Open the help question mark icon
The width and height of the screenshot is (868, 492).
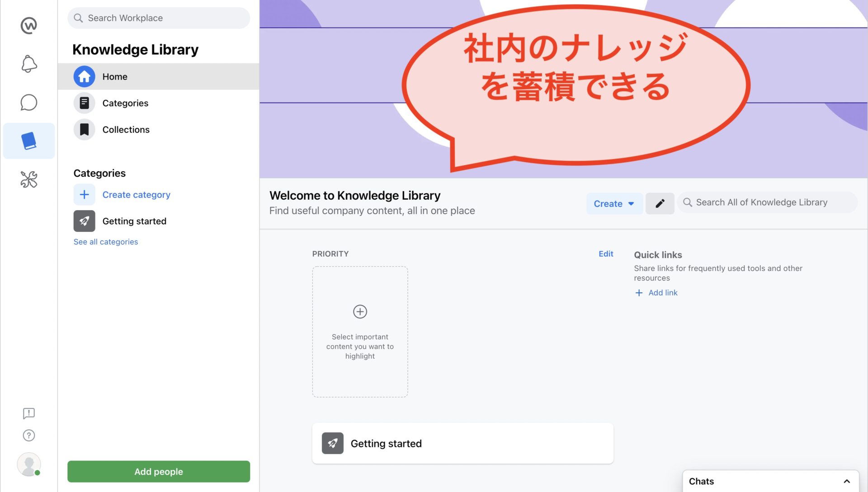[x=28, y=436]
